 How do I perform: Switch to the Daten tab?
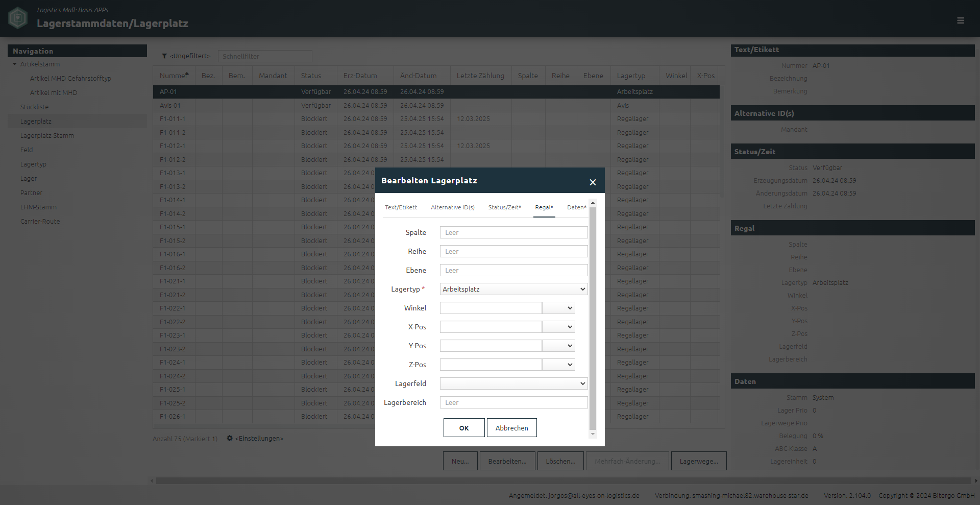coord(577,207)
